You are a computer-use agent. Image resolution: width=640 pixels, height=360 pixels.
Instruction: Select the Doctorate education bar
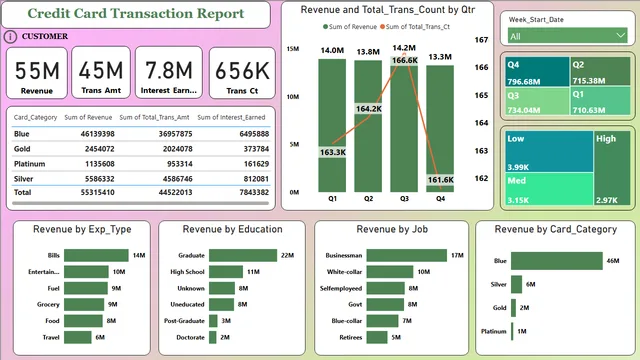pyautogui.click(x=213, y=337)
